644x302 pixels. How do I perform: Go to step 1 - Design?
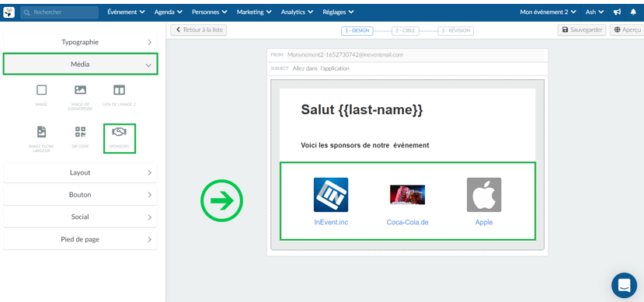tap(357, 31)
